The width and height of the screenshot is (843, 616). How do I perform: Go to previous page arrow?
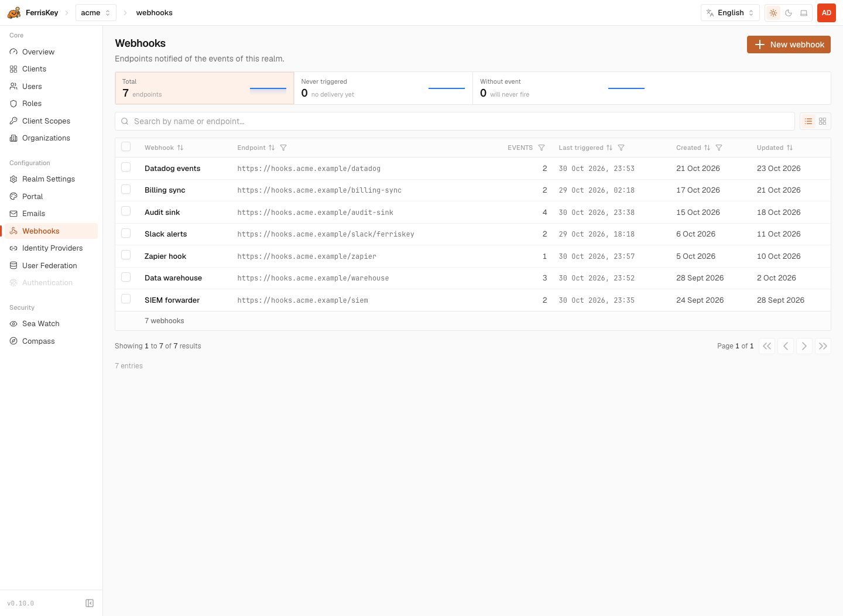(x=786, y=346)
